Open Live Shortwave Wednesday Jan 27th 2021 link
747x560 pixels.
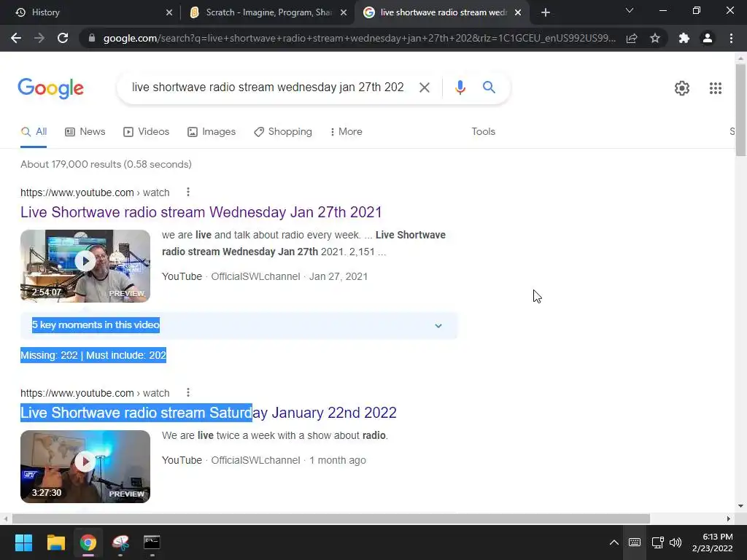click(x=201, y=212)
